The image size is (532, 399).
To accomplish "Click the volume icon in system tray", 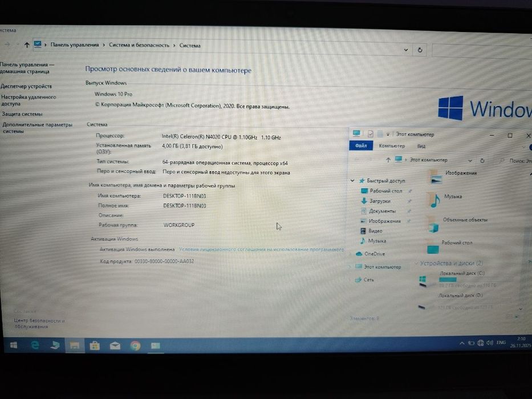I will pyautogui.click(x=490, y=343).
